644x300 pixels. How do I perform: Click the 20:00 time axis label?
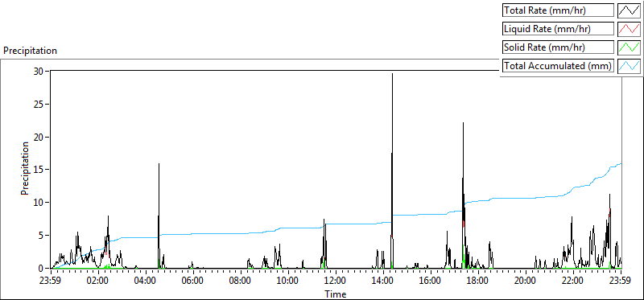(x=526, y=282)
